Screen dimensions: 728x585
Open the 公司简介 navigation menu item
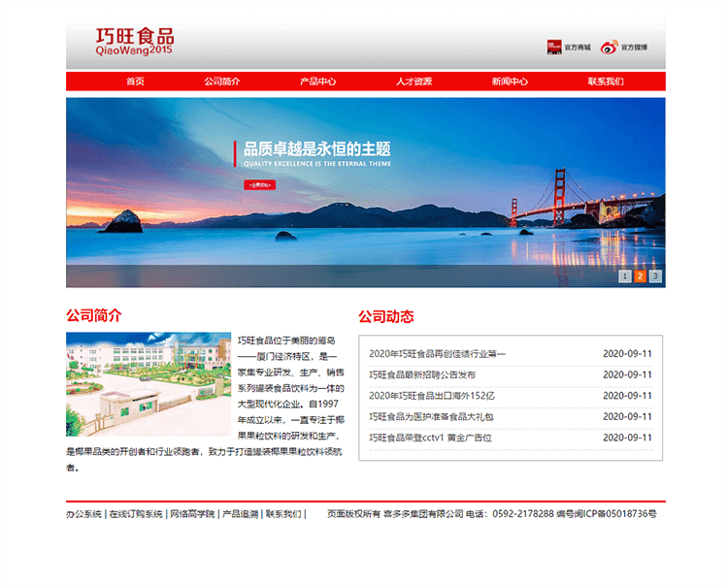click(x=222, y=81)
